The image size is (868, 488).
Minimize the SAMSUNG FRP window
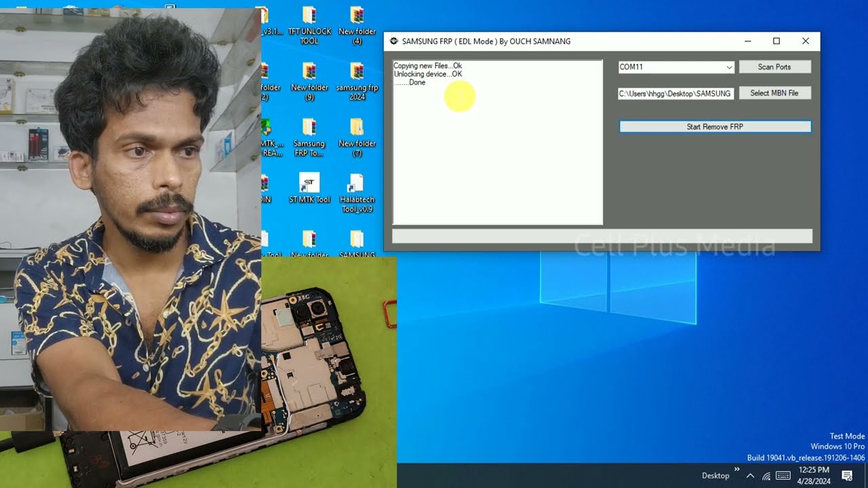tap(747, 41)
